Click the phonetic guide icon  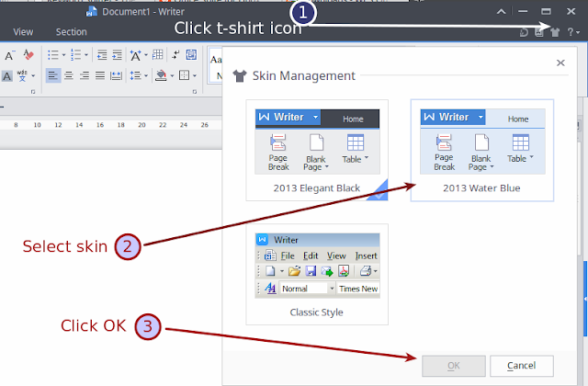coord(22,75)
